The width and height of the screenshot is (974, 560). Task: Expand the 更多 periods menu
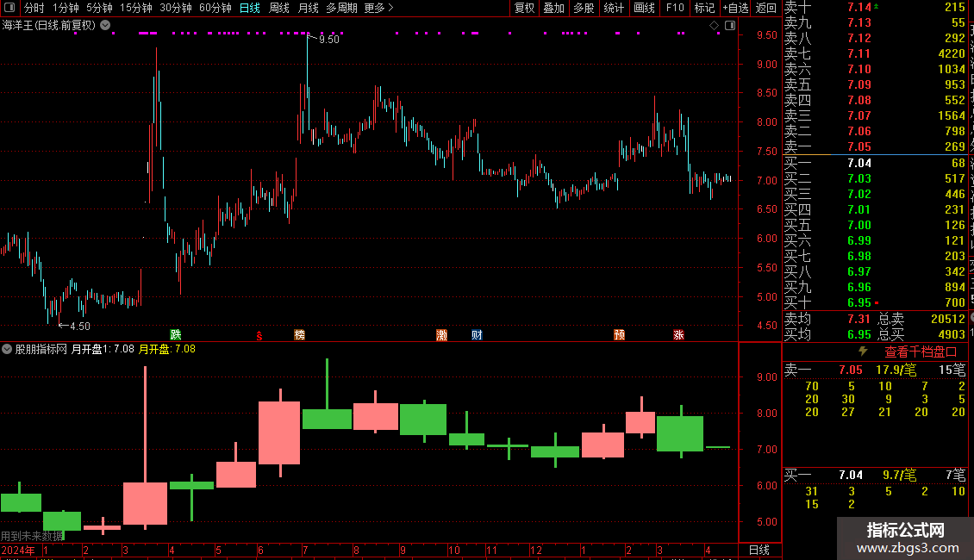[379, 8]
